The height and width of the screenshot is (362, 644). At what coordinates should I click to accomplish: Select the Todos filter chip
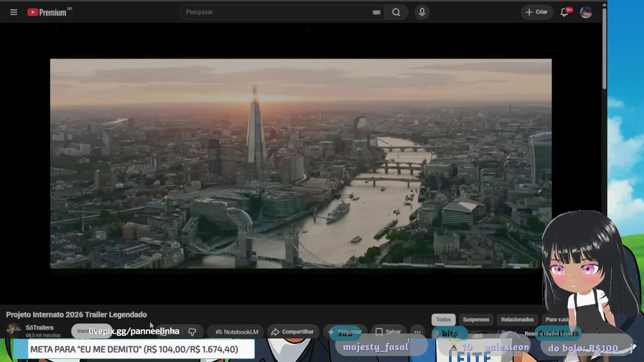[443, 320]
